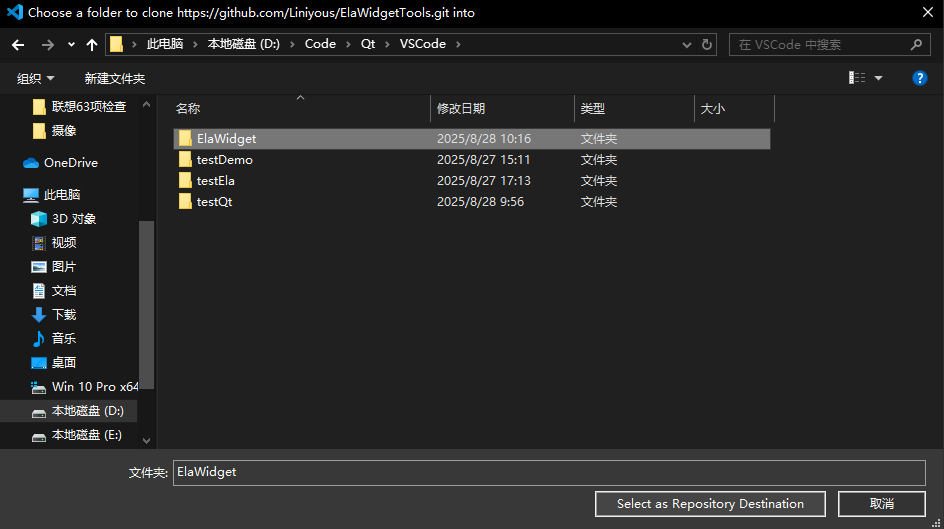944x529 pixels.
Task: Click date 2025/8/27 17:13 cell
Action: pyautogui.click(x=484, y=181)
